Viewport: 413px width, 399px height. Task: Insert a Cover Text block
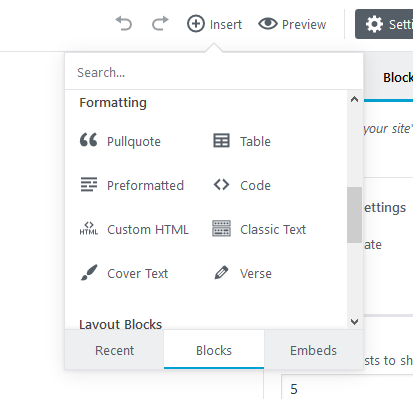point(124,273)
